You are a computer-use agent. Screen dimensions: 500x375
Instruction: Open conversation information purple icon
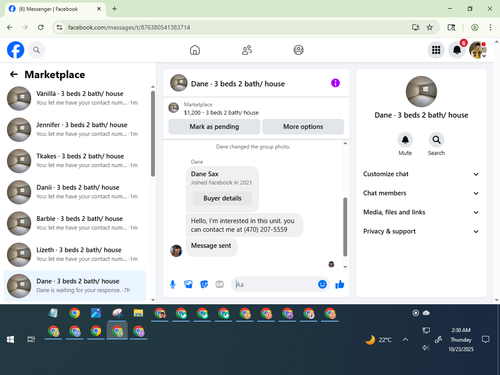click(335, 83)
